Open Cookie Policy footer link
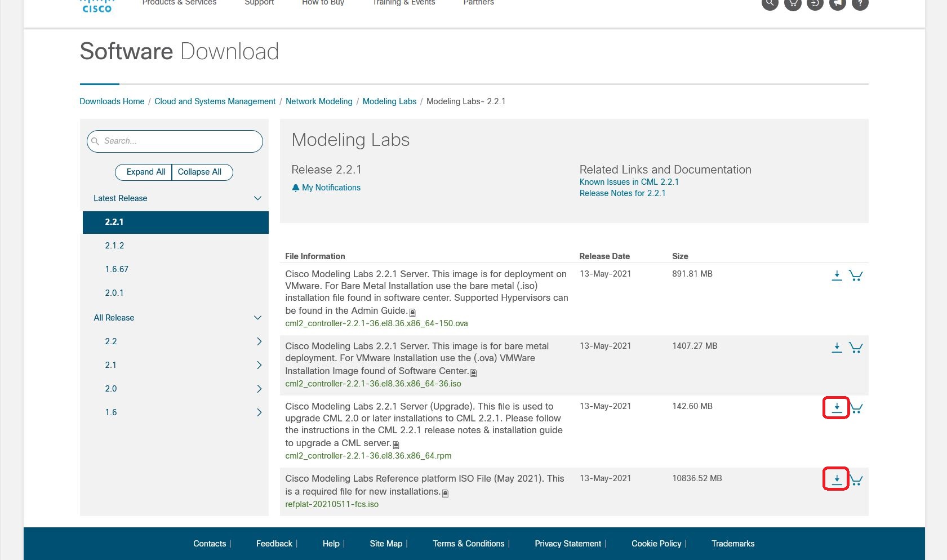The width and height of the screenshot is (947, 560). pos(656,544)
